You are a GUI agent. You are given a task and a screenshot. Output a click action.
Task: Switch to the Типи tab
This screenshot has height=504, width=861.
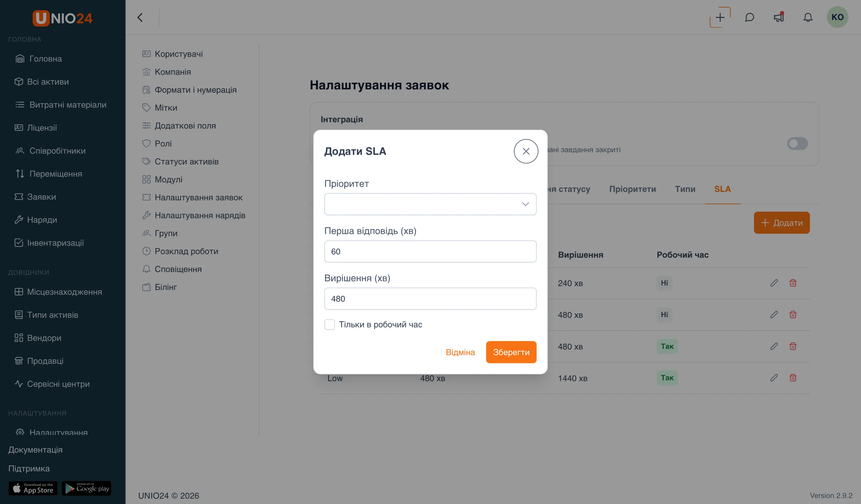click(685, 189)
